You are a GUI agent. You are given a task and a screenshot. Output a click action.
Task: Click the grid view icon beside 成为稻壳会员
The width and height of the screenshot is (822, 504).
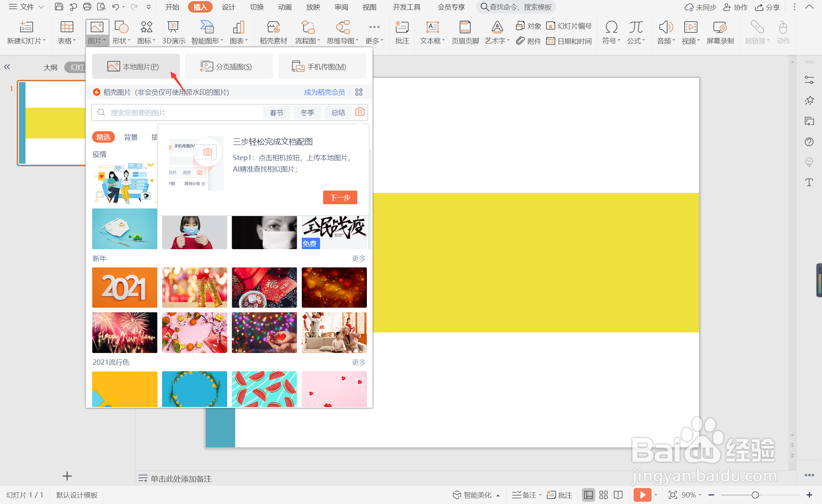[359, 92]
